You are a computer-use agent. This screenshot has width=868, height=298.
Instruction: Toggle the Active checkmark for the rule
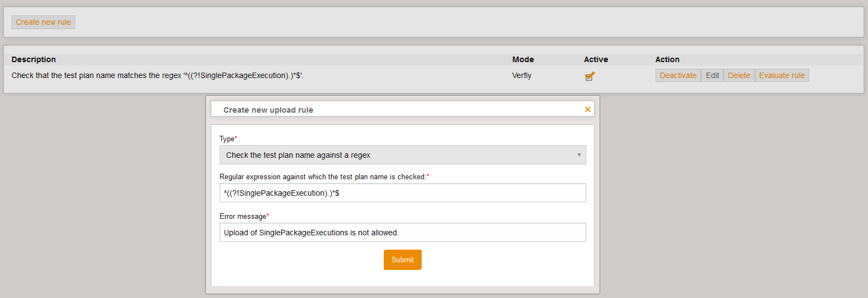click(590, 76)
